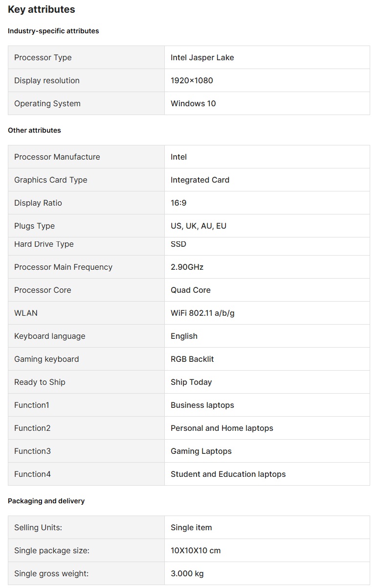Select the 10X10X10 cm package size value
Image resolution: width=377 pixels, height=588 pixels.
point(196,550)
